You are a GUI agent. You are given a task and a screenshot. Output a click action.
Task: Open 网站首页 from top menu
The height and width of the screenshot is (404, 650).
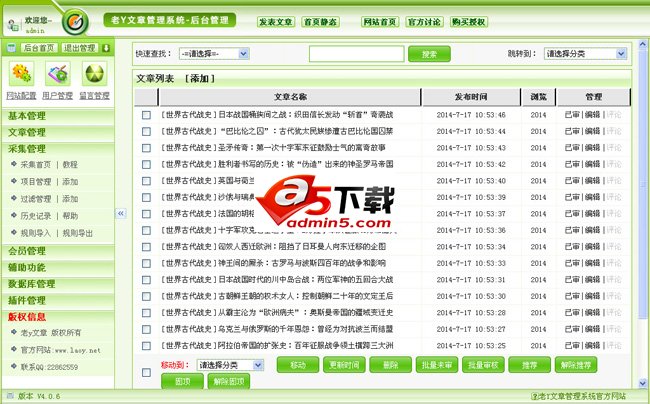pos(380,22)
